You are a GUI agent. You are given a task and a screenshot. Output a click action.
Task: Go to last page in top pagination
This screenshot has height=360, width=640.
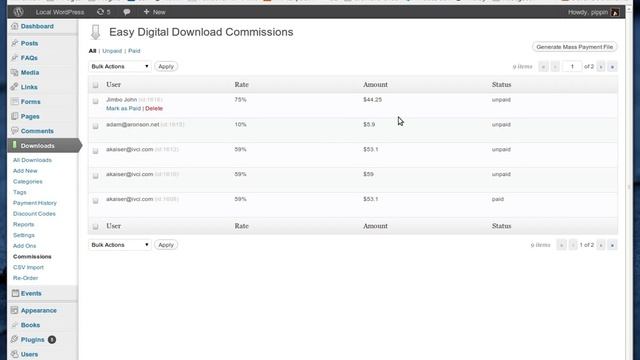click(612, 67)
